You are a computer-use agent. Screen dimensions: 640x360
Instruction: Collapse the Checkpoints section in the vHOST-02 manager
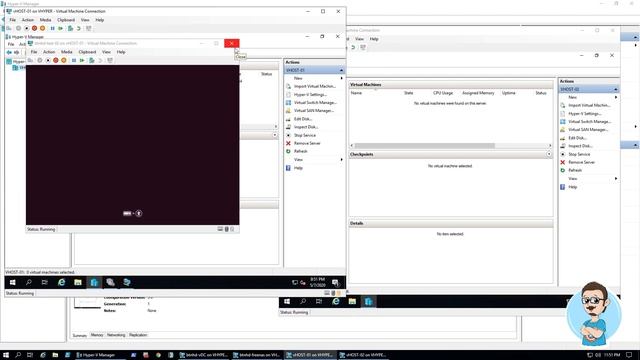(x=549, y=154)
